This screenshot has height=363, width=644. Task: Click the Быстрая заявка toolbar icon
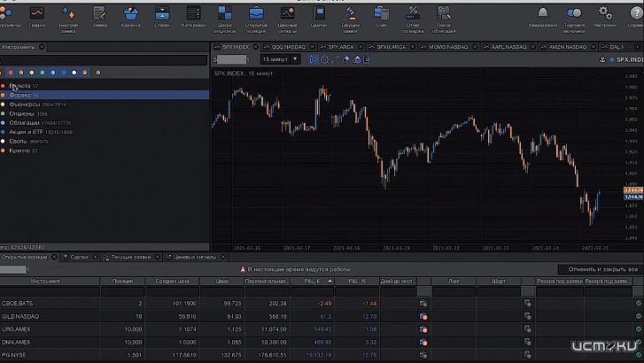click(69, 15)
